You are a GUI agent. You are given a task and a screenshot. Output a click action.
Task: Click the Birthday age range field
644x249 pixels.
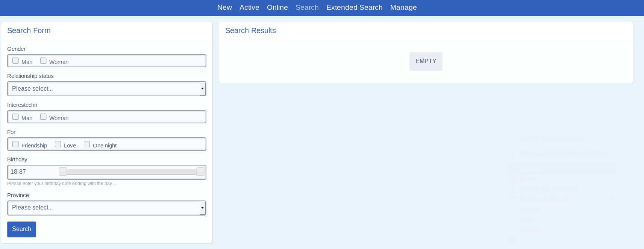tap(32, 172)
